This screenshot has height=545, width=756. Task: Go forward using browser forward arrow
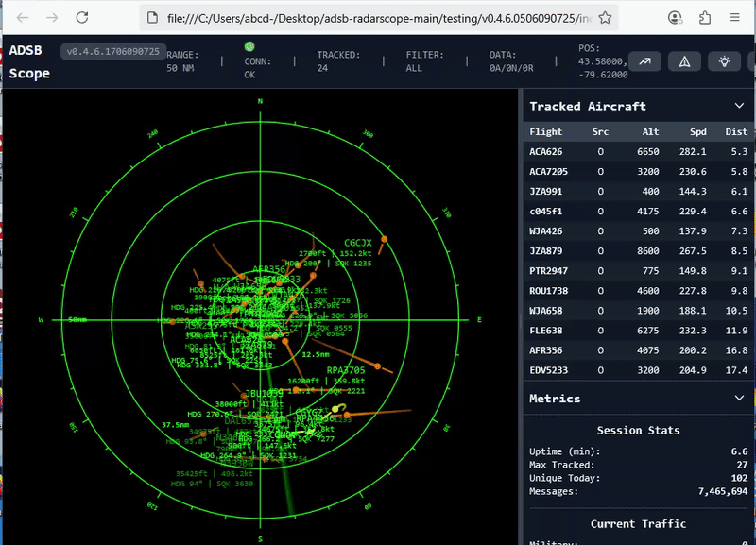pos(52,18)
